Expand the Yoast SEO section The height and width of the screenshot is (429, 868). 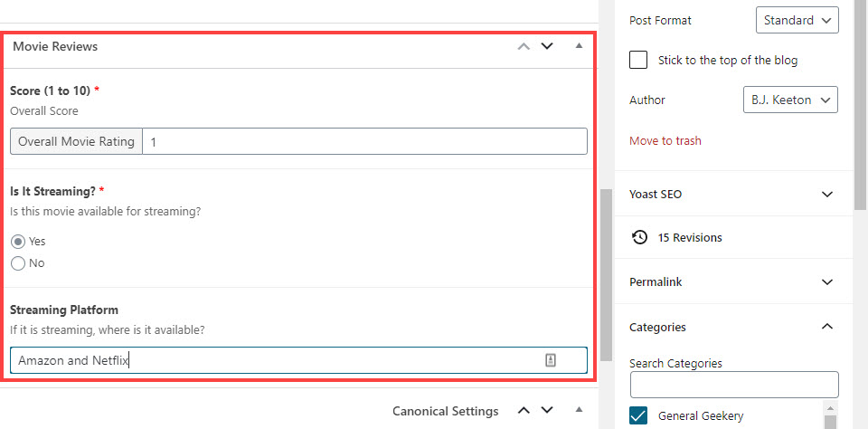click(x=826, y=195)
